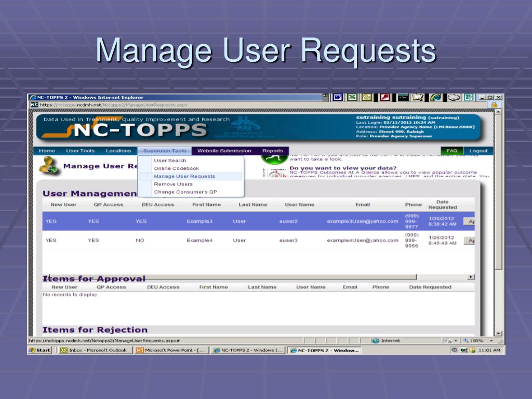Click the Manage User Requests page icon
The image size is (532, 399).
point(49,166)
